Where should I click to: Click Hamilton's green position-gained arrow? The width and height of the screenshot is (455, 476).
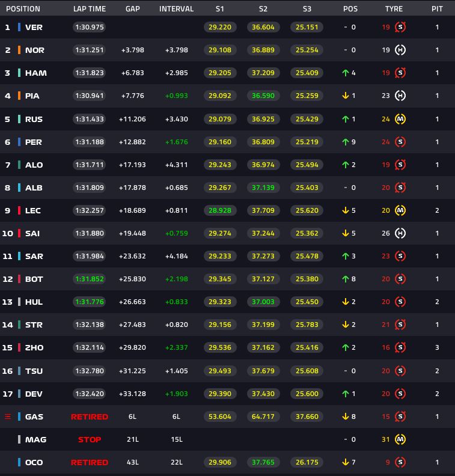pyautogui.click(x=346, y=73)
